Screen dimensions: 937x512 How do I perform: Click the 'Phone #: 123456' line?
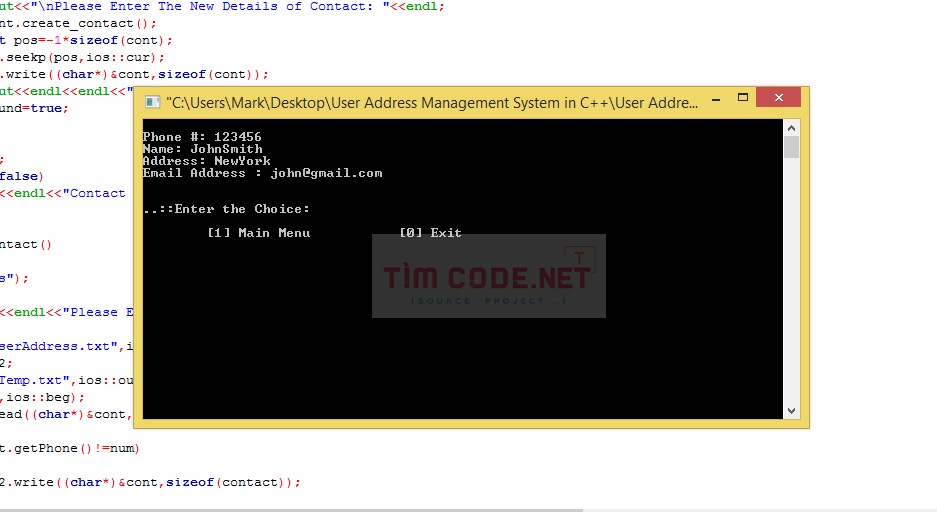click(x=202, y=137)
